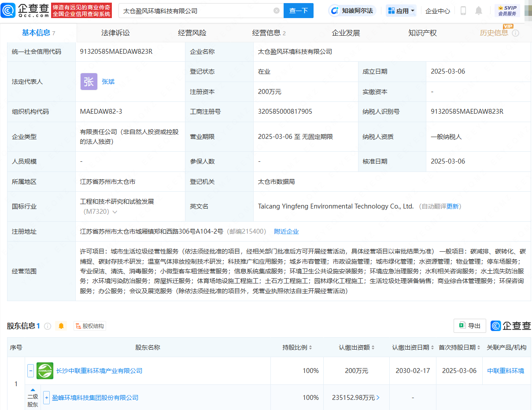
Task: Click the 注册资本 200万元 value
Action: coord(270,92)
